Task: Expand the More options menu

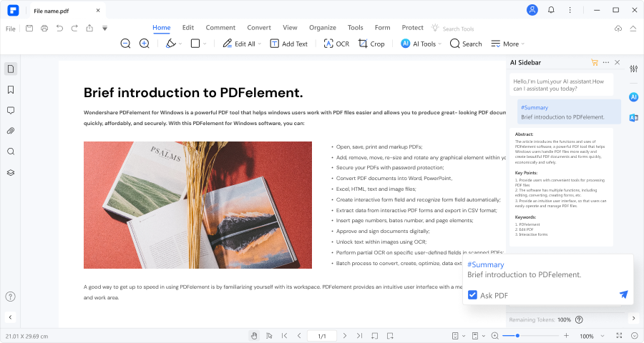Action: point(507,44)
